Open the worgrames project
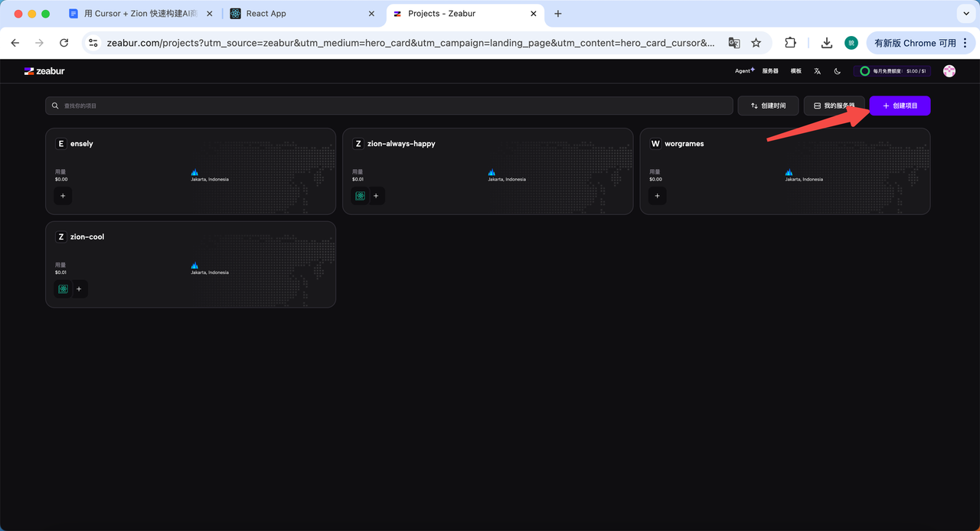 785,171
